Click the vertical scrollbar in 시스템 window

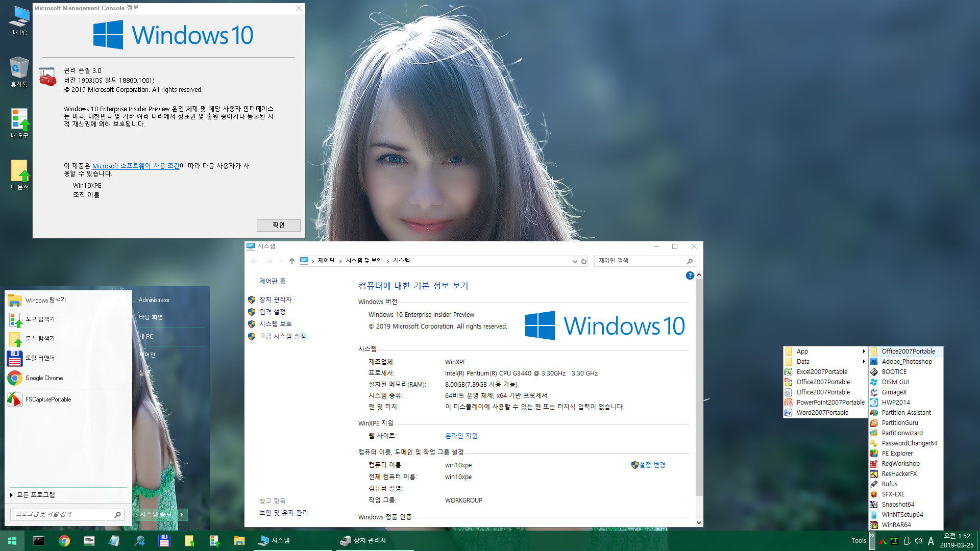point(699,388)
